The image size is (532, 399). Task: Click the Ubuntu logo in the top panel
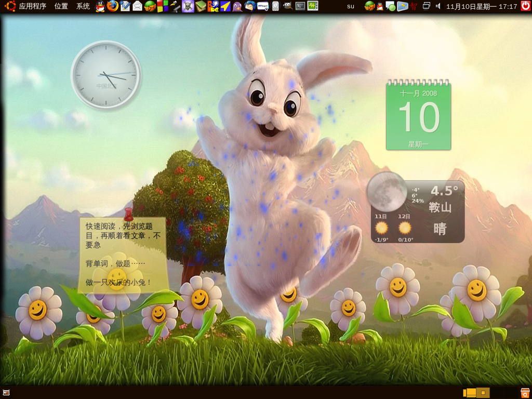pyautogui.click(x=10, y=6)
